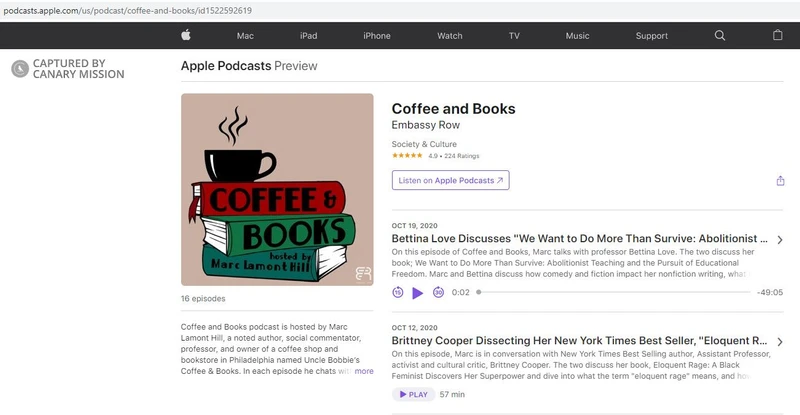Open the Bettina Love episode title
Viewport: 800px width, 415px height.
tap(579, 238)
